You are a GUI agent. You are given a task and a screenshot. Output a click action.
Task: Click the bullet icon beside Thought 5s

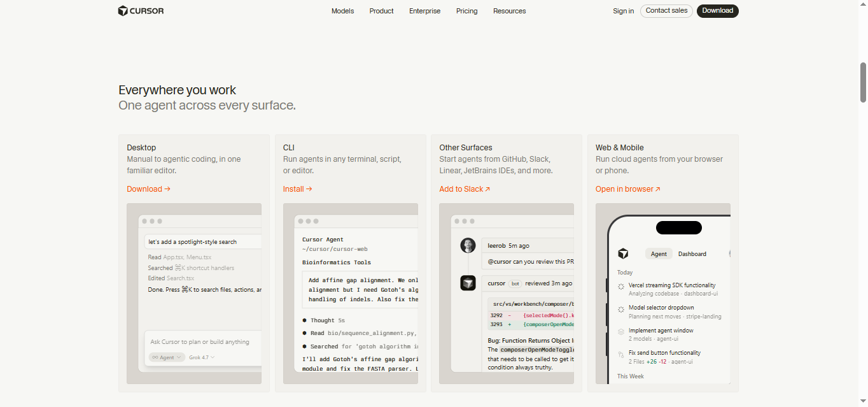pos(305,320)
